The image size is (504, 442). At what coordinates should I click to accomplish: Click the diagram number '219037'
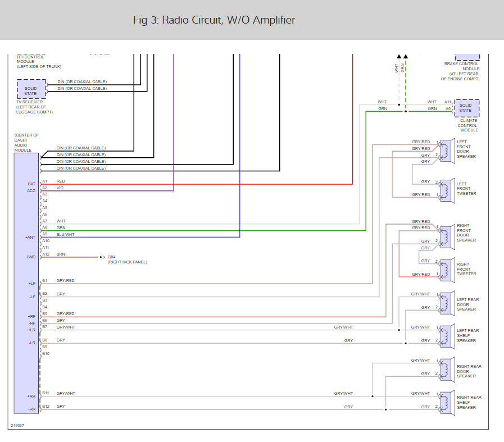[x=17, y=425]
